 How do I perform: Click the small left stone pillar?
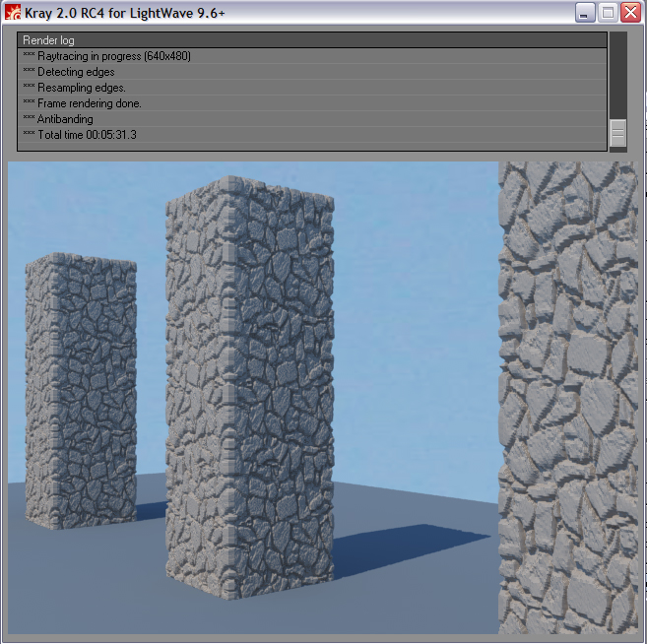(x=77, y=384)
